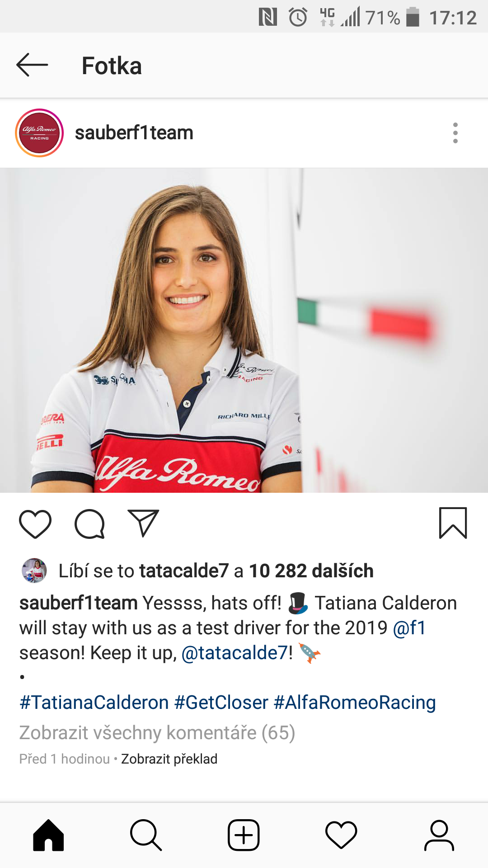Expand Zobrazit všechny komentáře (65)
488x868 pixels.
157,732
